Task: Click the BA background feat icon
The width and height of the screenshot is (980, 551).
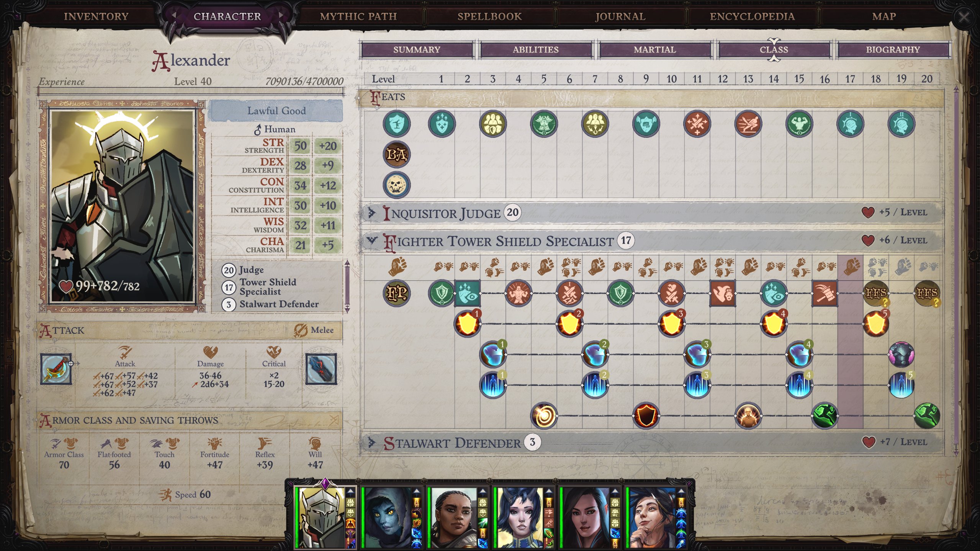Action: click(396, 154)
